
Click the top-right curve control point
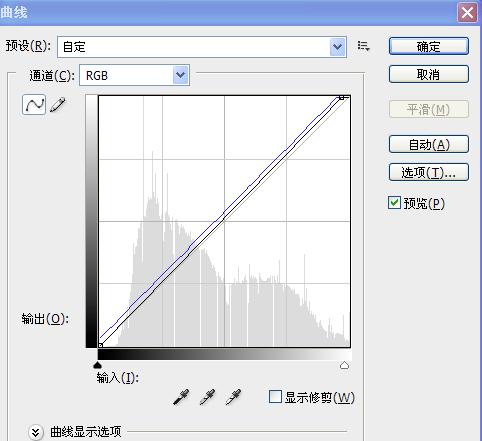[341, 97]
